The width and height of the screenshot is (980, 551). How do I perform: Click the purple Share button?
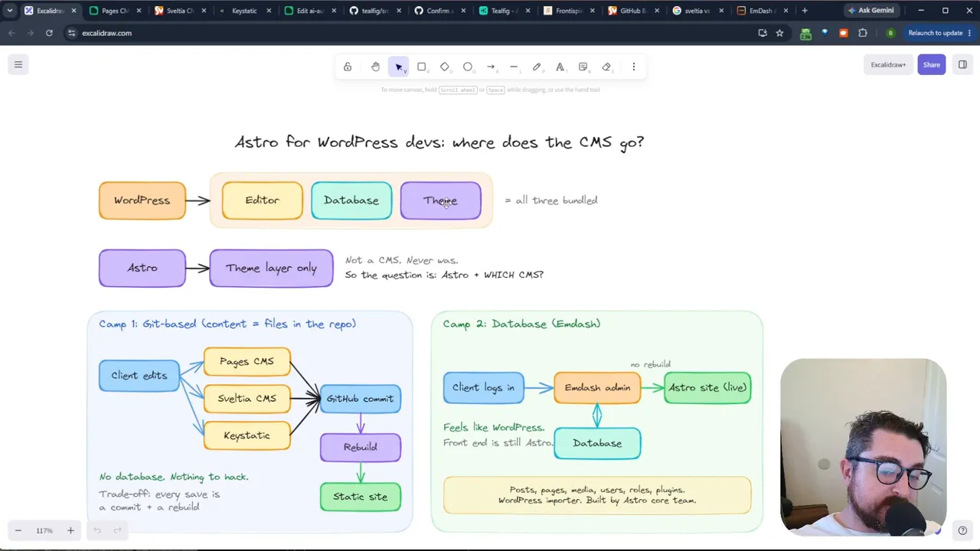[x=931, y=64]
